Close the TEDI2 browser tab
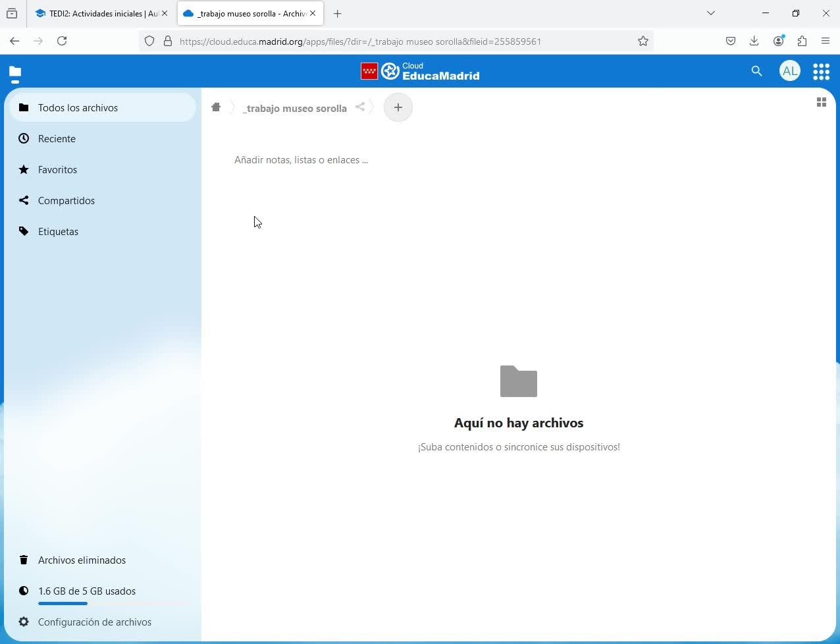Image resolution: width=840 pixels, height=644 pixels. (165, 13)
